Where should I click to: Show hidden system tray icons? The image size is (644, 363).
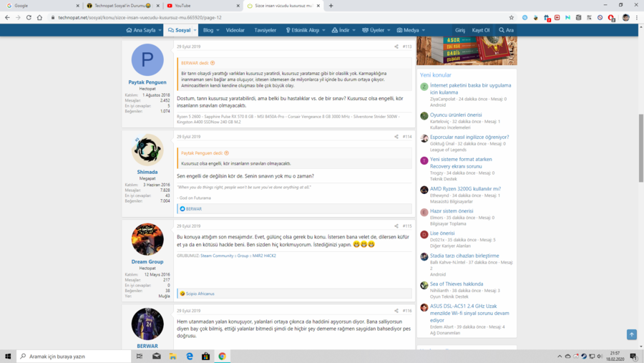pos(560,357)
